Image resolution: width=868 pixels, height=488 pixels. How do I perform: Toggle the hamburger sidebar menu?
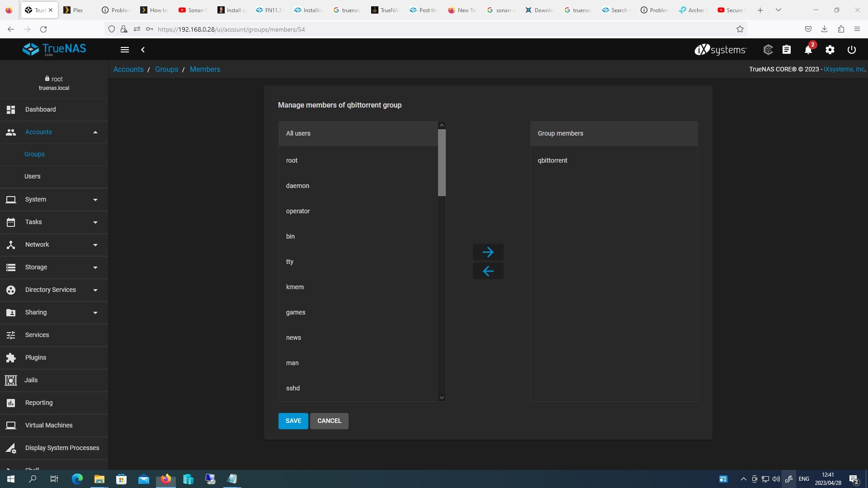125,50
